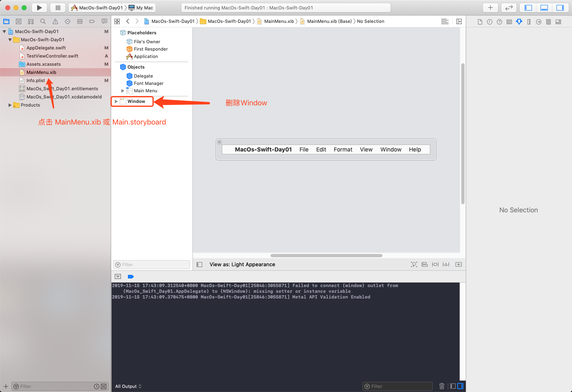Toggle breakpoints activation blue icon
This screenshot has width=572, height=392.
pyautogui.click(x=131, y=276)
